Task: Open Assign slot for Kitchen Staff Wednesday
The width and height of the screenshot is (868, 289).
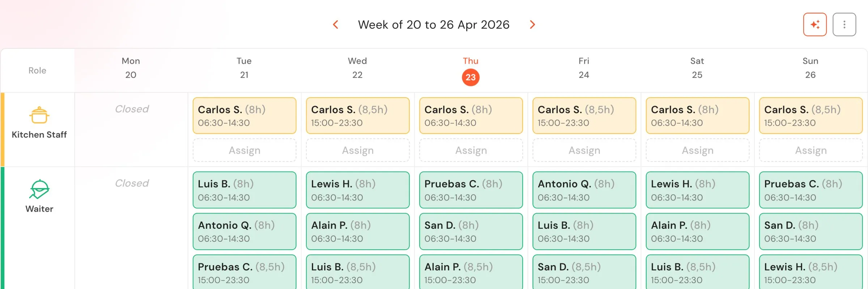Action: (x=357, y=150)
